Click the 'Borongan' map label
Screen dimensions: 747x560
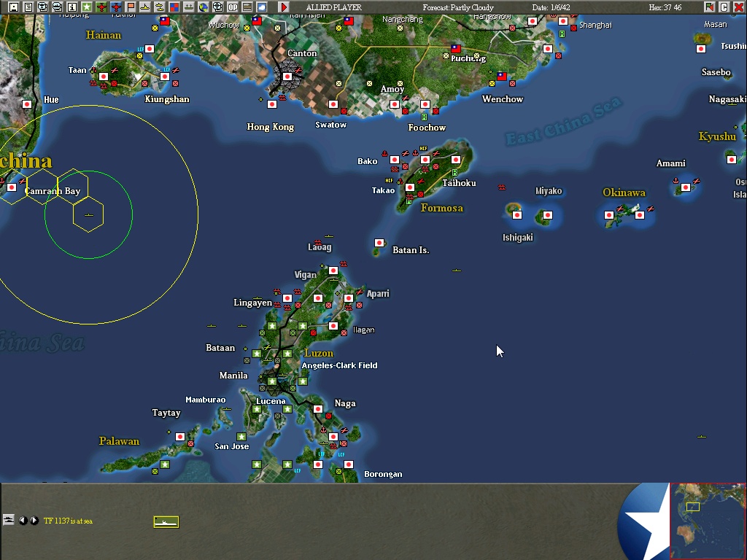tap(383, 474)
